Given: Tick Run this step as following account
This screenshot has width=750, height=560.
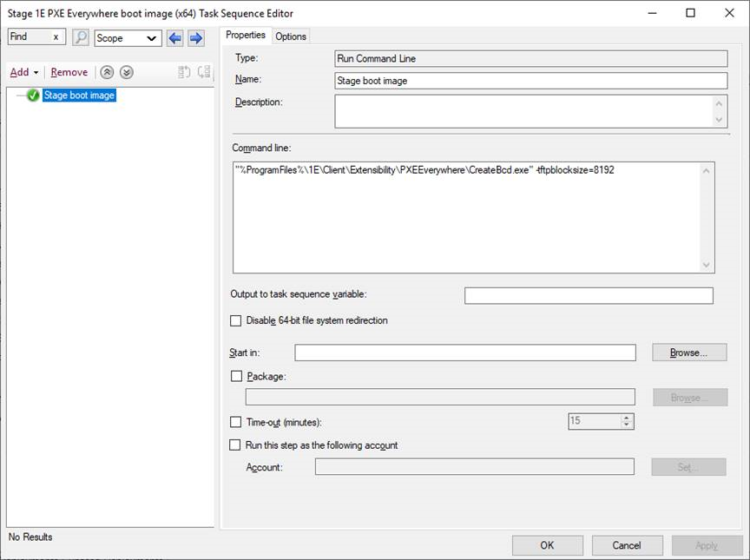Looking at the screenshot, I should 236,445.
